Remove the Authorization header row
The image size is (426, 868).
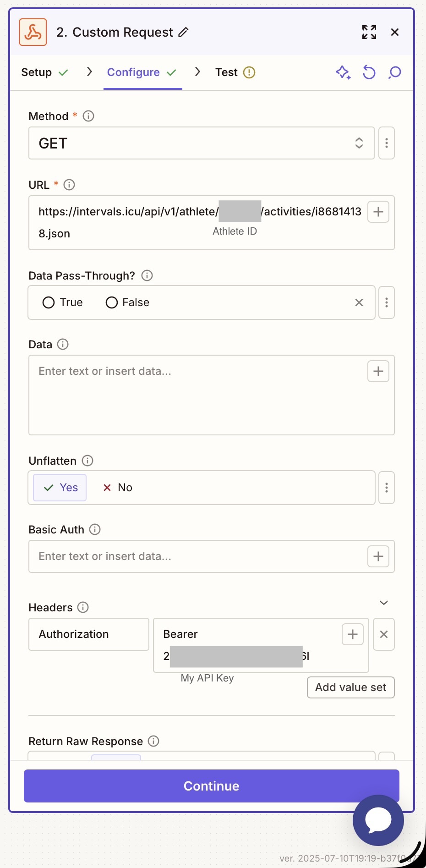(x=384, y=634)
